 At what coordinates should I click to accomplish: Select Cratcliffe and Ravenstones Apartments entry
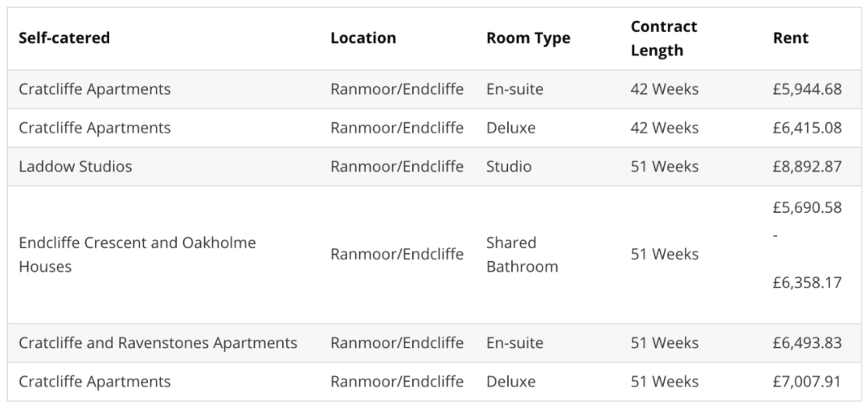coord(158,342)
